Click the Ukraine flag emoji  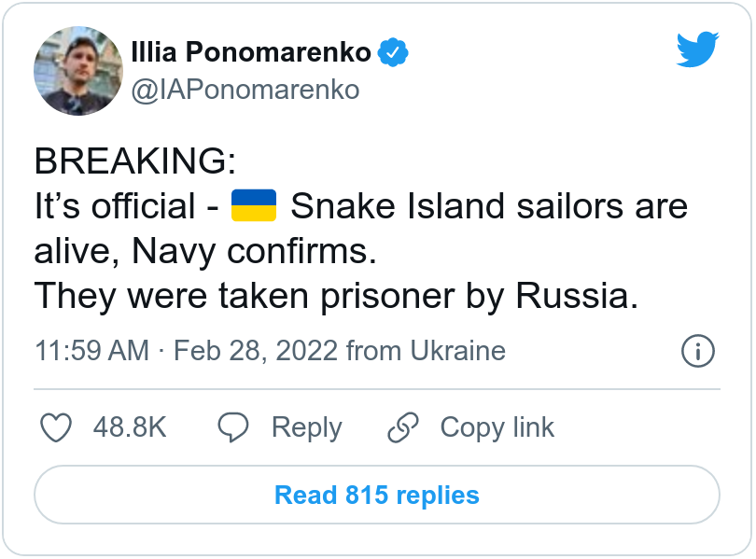click(x=254, y=205)
